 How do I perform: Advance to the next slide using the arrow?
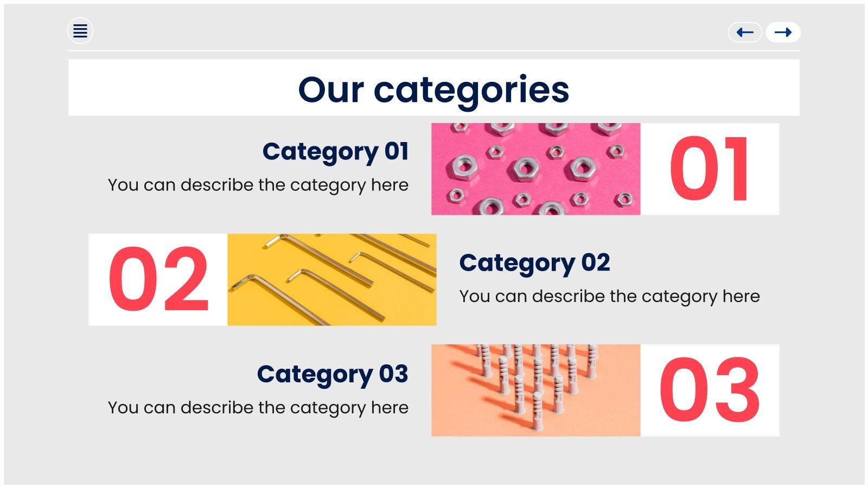[783, 32]
